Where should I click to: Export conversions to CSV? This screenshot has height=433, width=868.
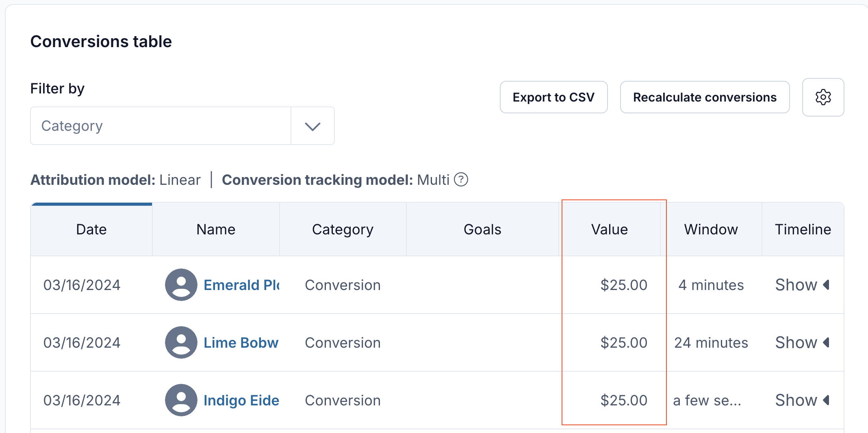553,97
